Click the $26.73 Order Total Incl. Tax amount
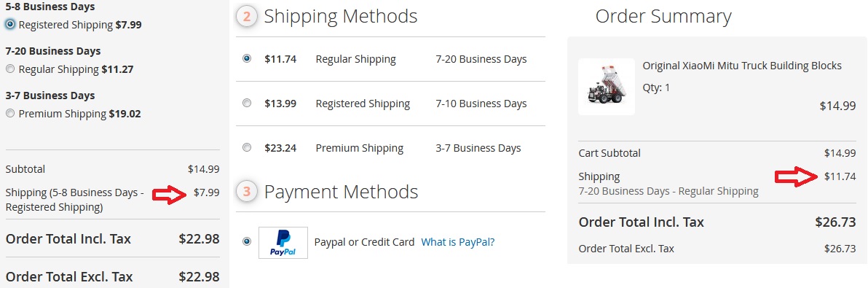 [x=835, y=222]
